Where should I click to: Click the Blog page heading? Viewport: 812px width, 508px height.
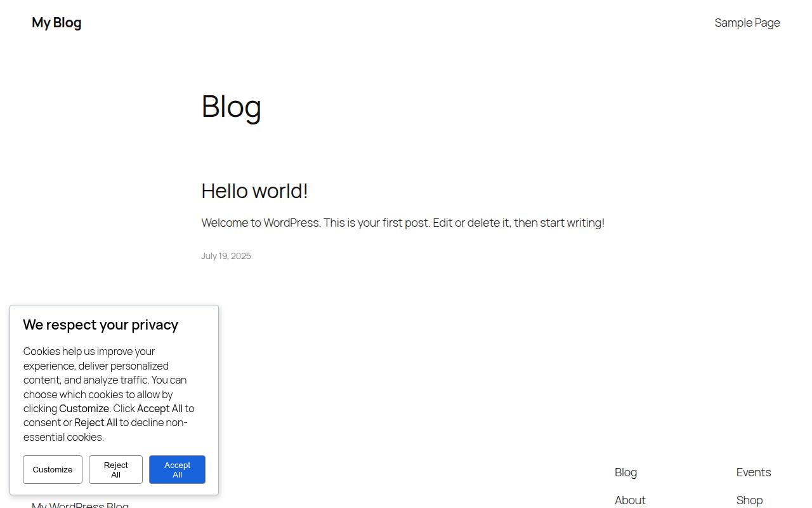tap(232, 106)
